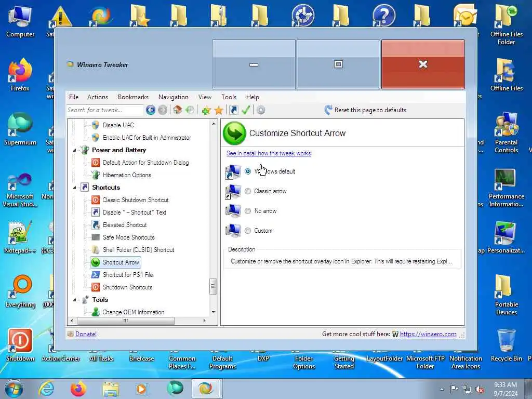
Task: Collapse the Tools category
Action: point(74,300)
